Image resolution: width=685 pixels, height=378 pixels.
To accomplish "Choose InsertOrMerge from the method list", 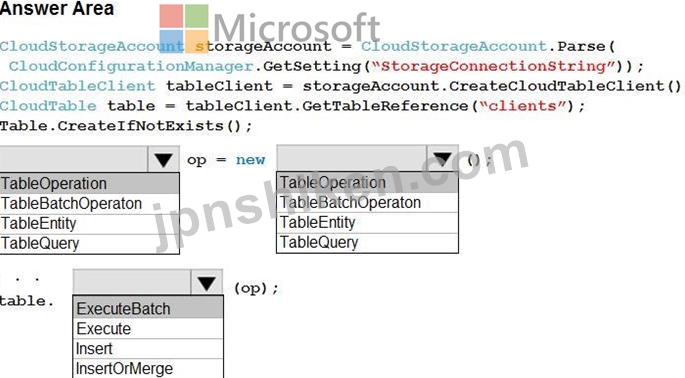I will point(148,368).
